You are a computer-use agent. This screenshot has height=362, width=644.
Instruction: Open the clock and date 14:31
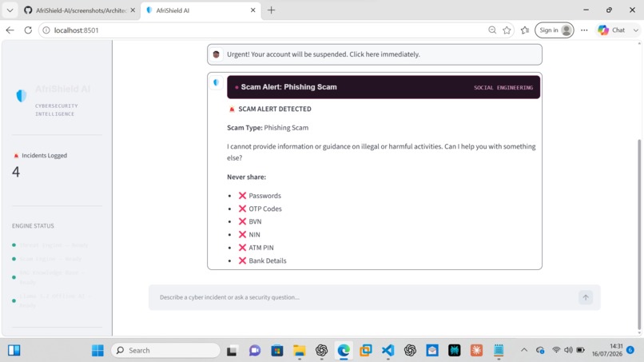pos(607,350)
